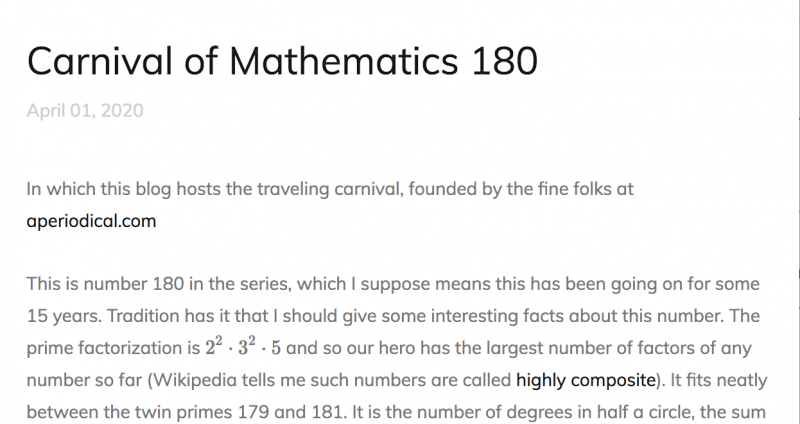
Task: Open the aperiodical.com link
Action: (91, 221)
